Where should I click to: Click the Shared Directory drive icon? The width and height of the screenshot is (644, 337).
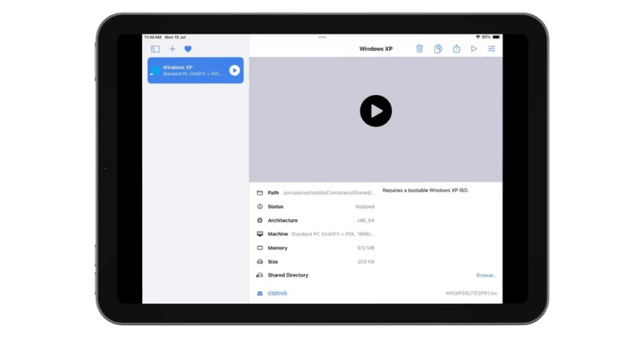260,275
